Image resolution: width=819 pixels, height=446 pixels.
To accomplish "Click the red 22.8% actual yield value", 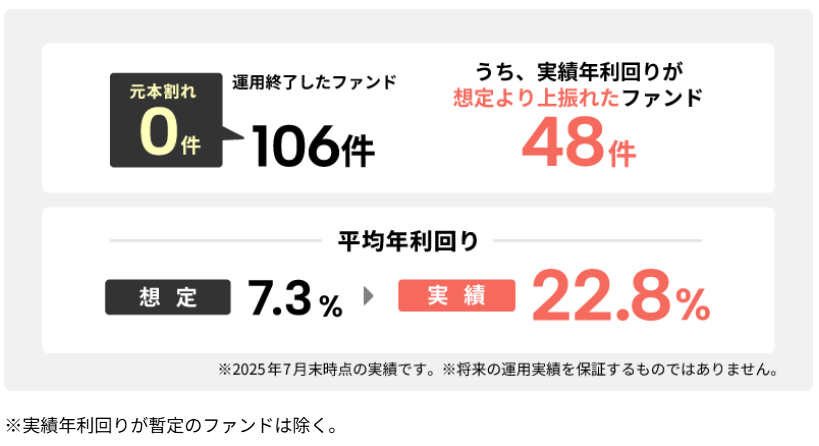I will 621,295.
